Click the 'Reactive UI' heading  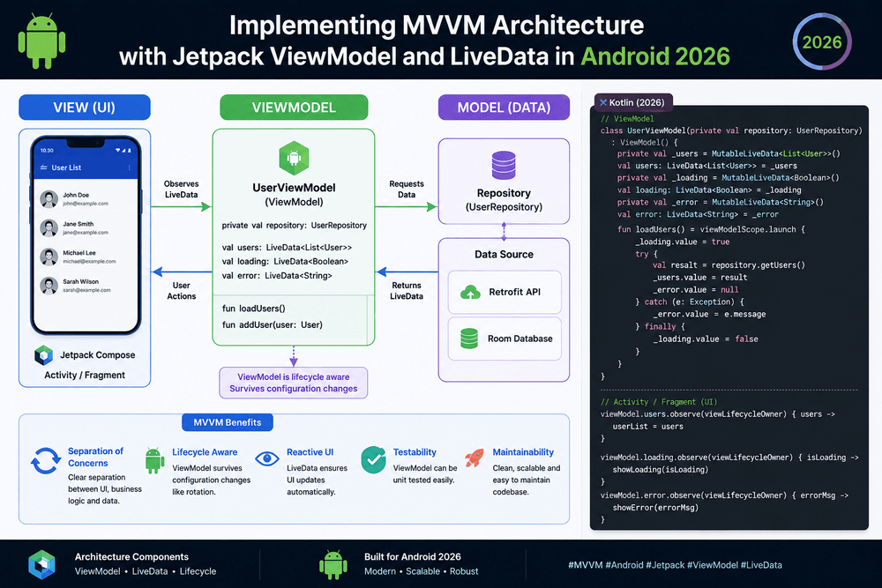coord(310,452)
